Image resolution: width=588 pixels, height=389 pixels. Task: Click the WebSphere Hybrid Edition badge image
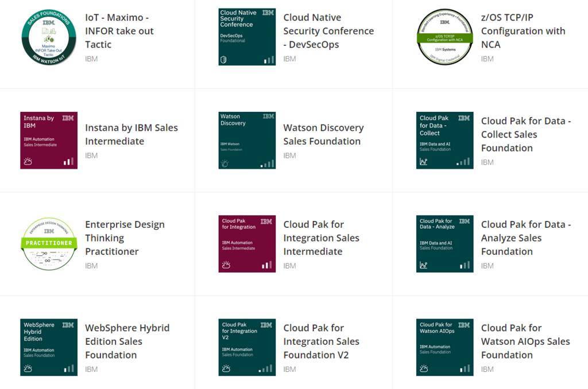[49, 347]
